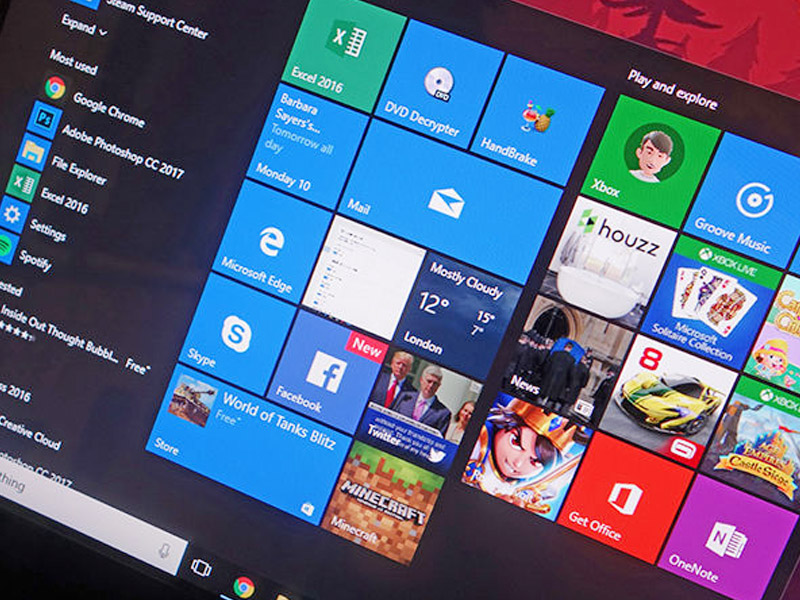Launch the Microsoft Edge tile
The image size is (800, 600).
(x=272, y=242)
